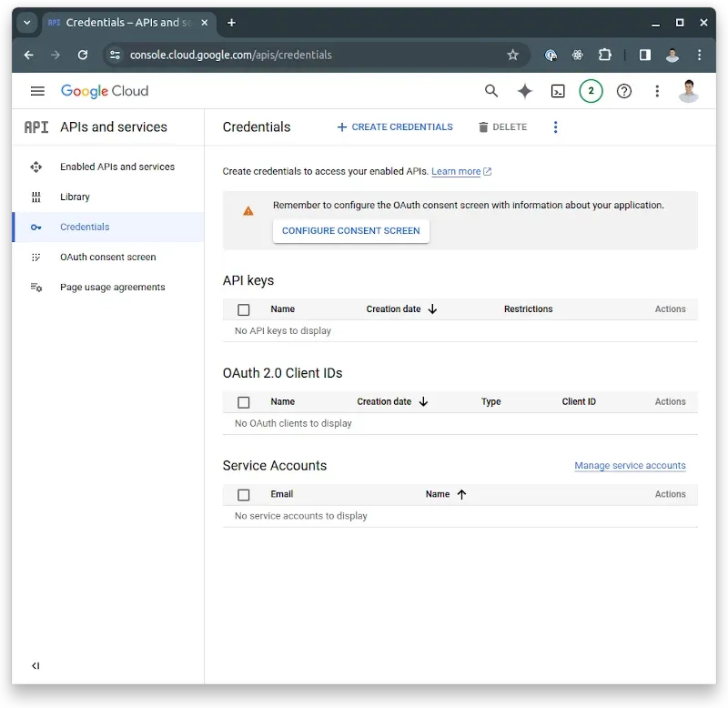
Task: Open Enabled APIs and services in sidebar
Action: coord(107,167)
